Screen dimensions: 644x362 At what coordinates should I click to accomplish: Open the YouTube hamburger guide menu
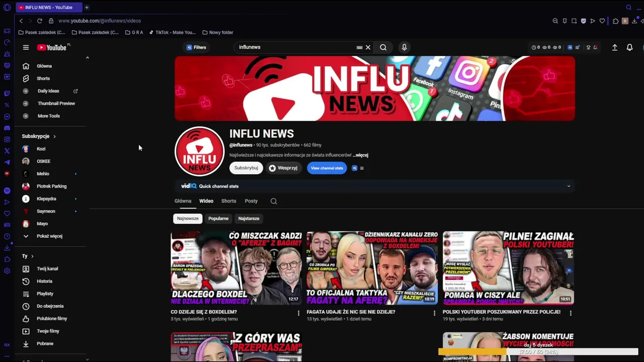click(26, 47)
